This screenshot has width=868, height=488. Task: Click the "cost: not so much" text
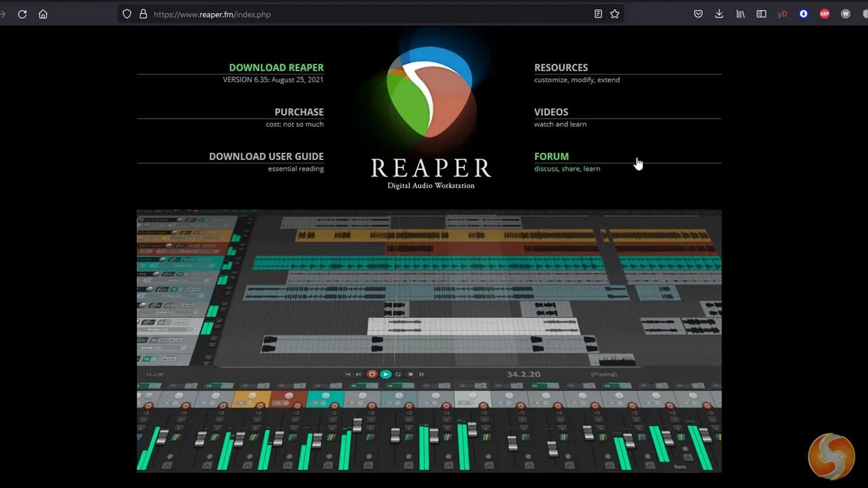295,125
